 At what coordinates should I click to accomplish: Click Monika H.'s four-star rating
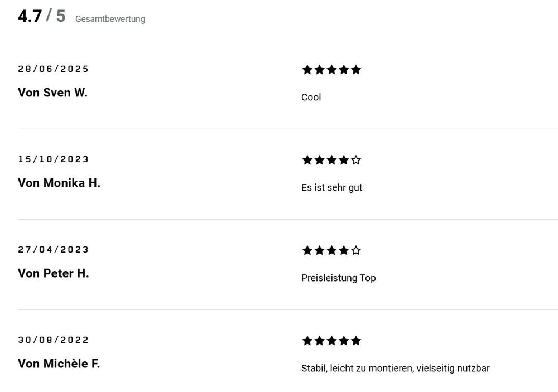click(331, 160)
